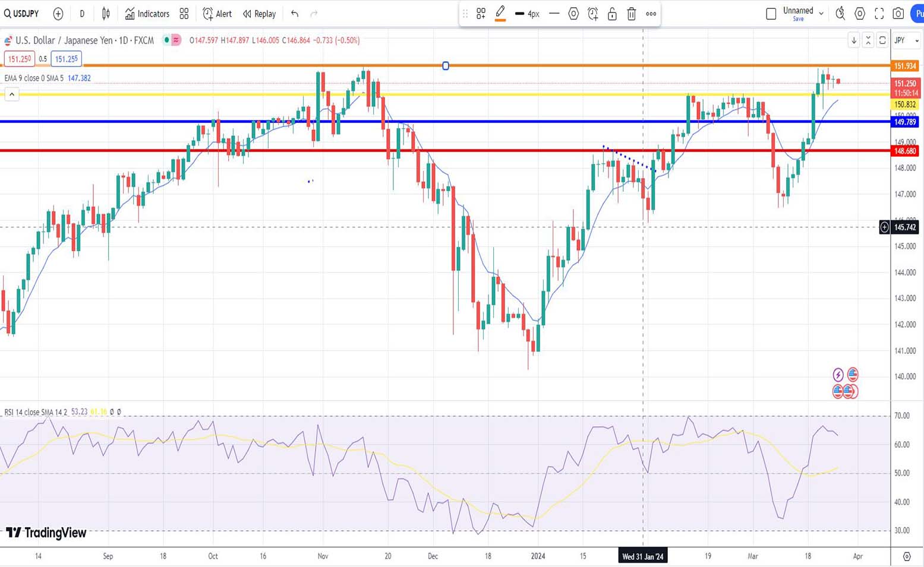Start bar Replay mode

(259, 14)
